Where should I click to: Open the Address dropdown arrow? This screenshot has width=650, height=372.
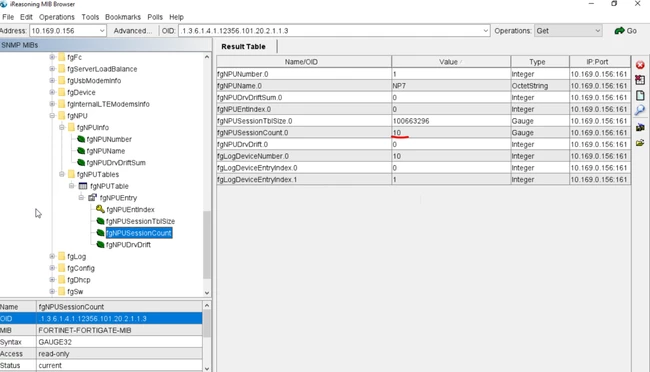102,31
